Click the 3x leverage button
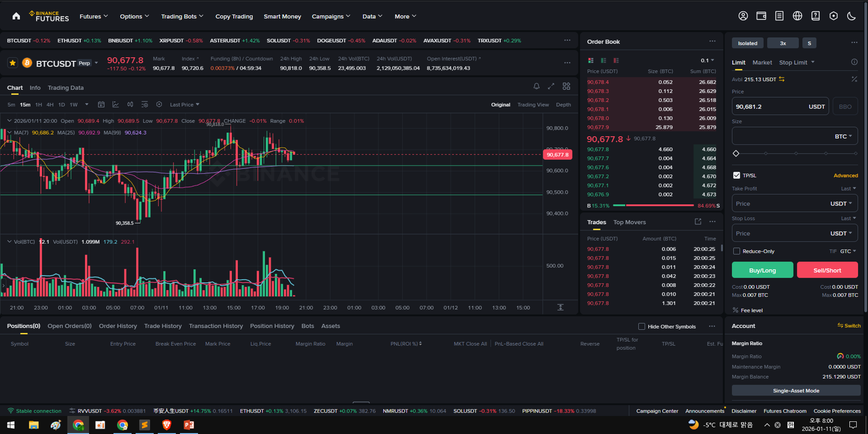The image size is (868, 434). coord(783,43)
